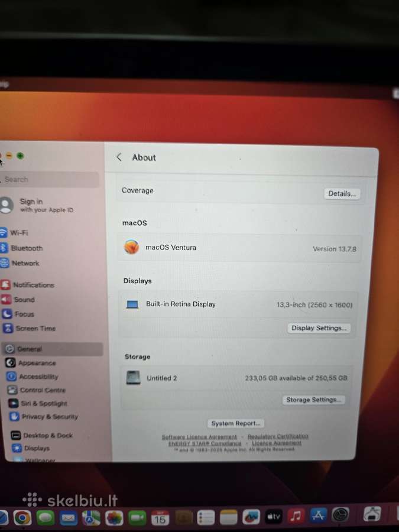Image resolution: width=399 pixels, height=532 pixels.
Task: Select Accessibility in the sidebar
Action: tap(38, 377)
